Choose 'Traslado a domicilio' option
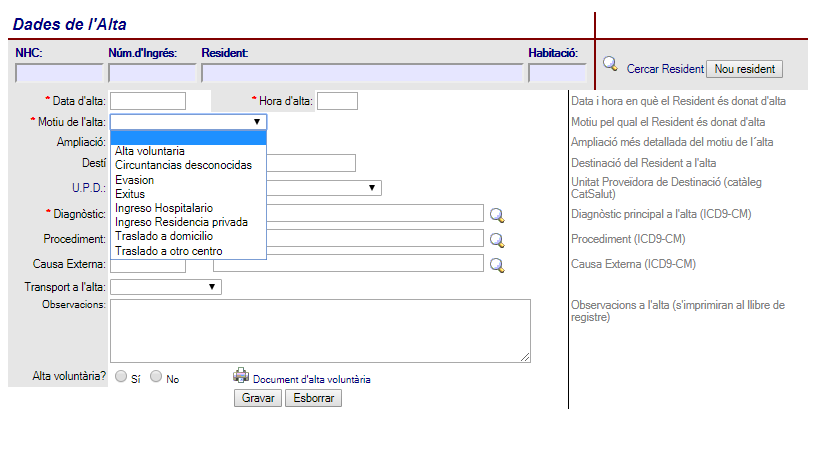This screenshot has width=831, height=453. click(164, 236)
